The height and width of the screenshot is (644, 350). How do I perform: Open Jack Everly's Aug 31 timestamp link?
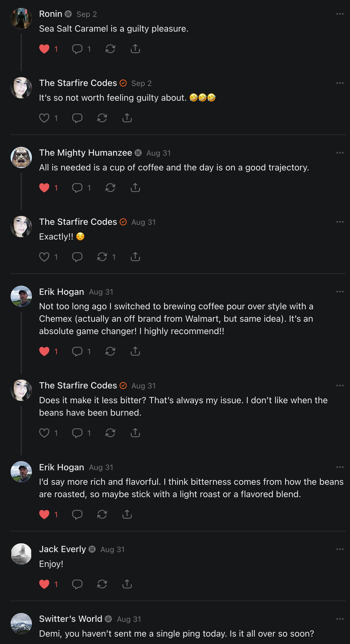[x=112, y=549]
